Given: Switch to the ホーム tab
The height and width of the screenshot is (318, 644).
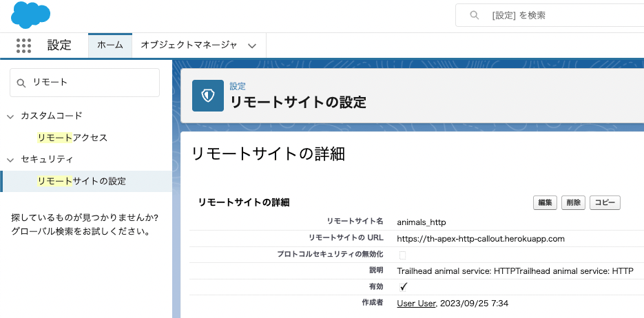Looking at the screenshot, I should (x=110, y=45).
